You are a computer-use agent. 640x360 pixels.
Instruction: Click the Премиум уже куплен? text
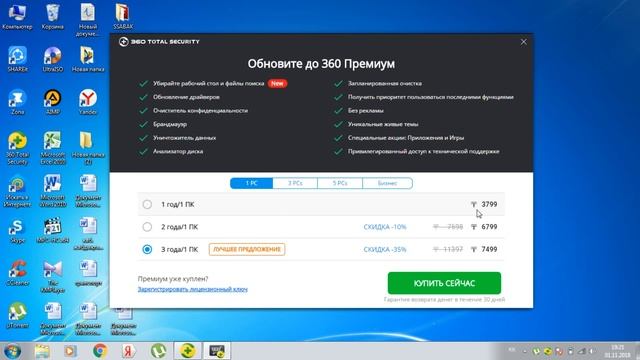coord(173,279)
